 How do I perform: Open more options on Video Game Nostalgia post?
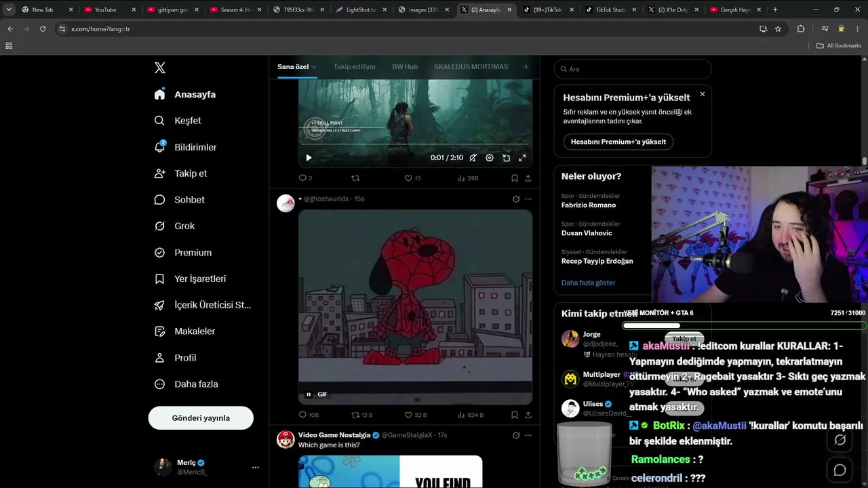(x=528, y=435)
